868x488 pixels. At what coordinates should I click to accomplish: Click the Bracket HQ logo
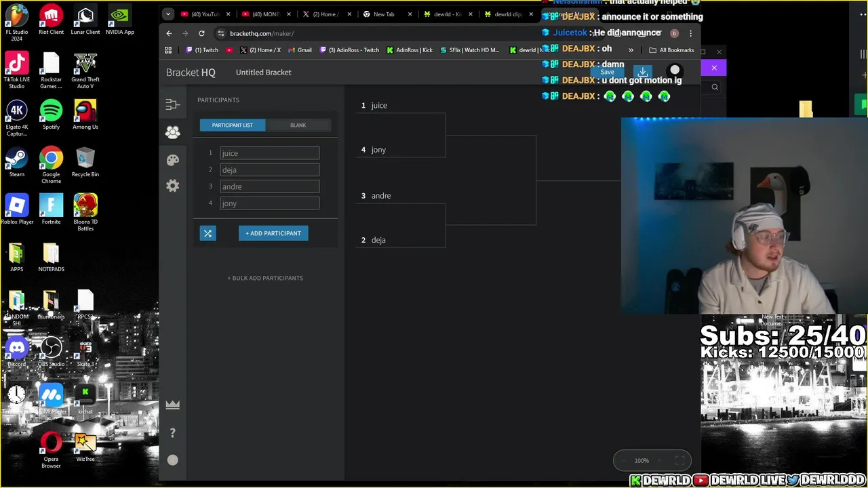pyautogui.click(x=191, y=72)
